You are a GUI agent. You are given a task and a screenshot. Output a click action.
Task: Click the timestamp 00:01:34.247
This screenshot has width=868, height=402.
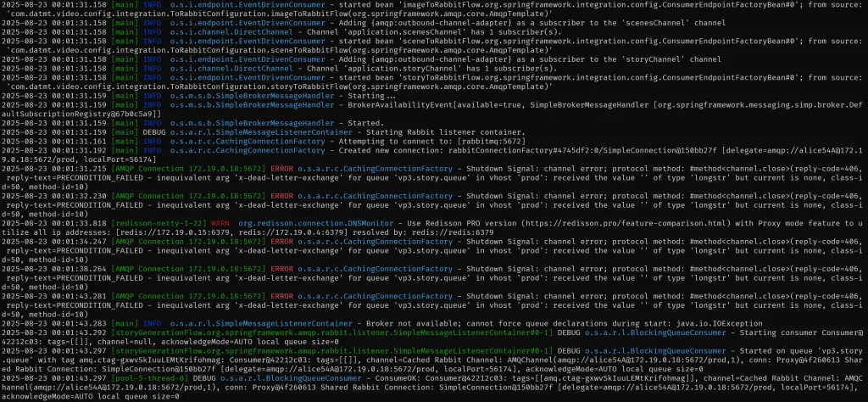click(79, 242)
